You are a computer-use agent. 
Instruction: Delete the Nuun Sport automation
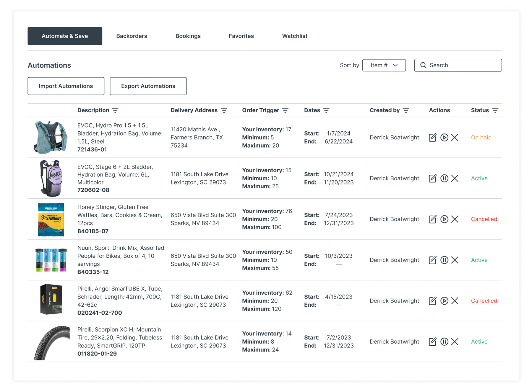point(455,260)
